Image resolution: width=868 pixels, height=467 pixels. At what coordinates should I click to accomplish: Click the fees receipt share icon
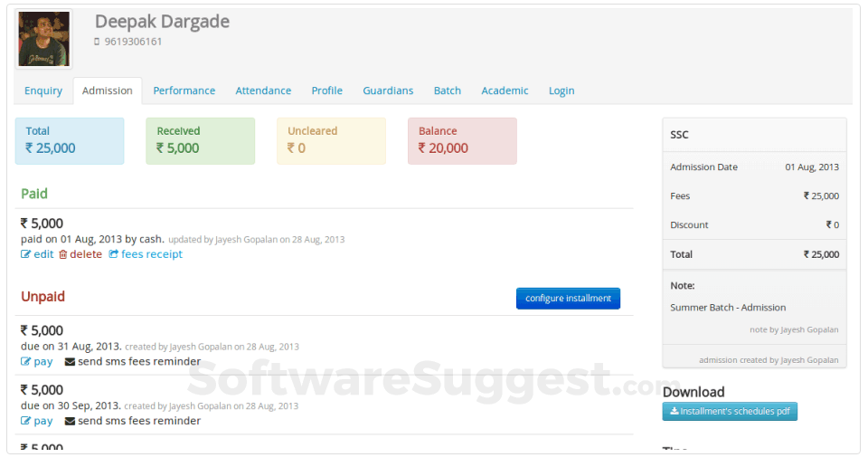(x=114, y=253)
